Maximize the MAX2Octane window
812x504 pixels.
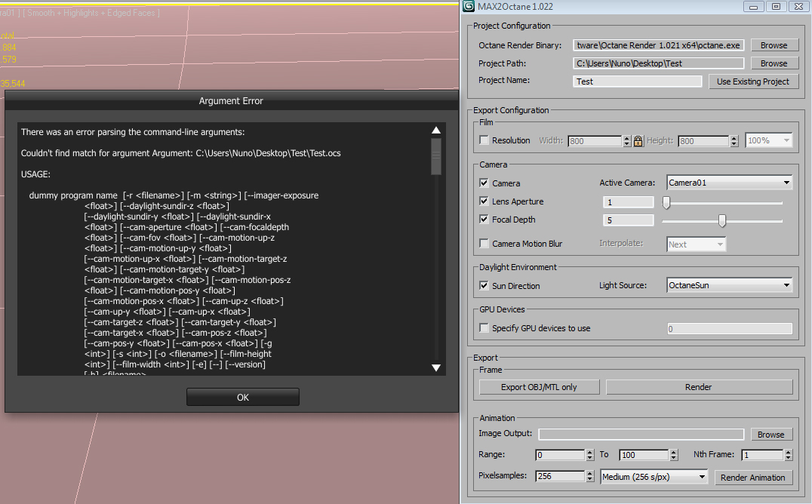[777, 6]
